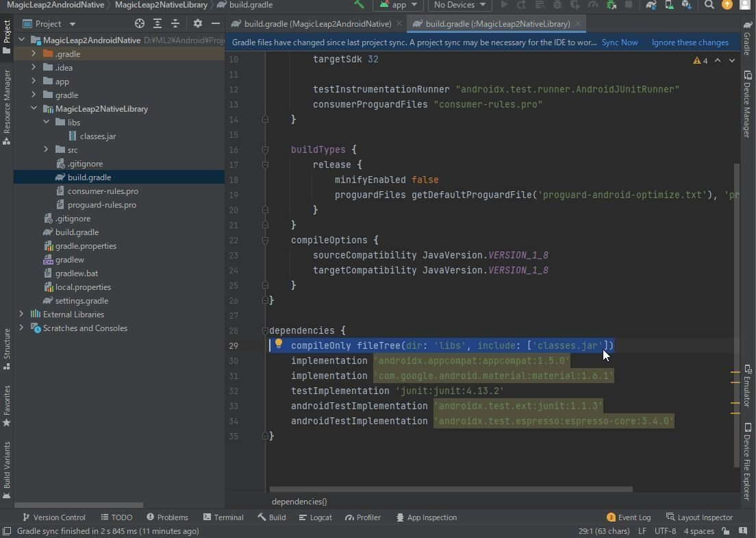Expand the .idea folder

34,67
